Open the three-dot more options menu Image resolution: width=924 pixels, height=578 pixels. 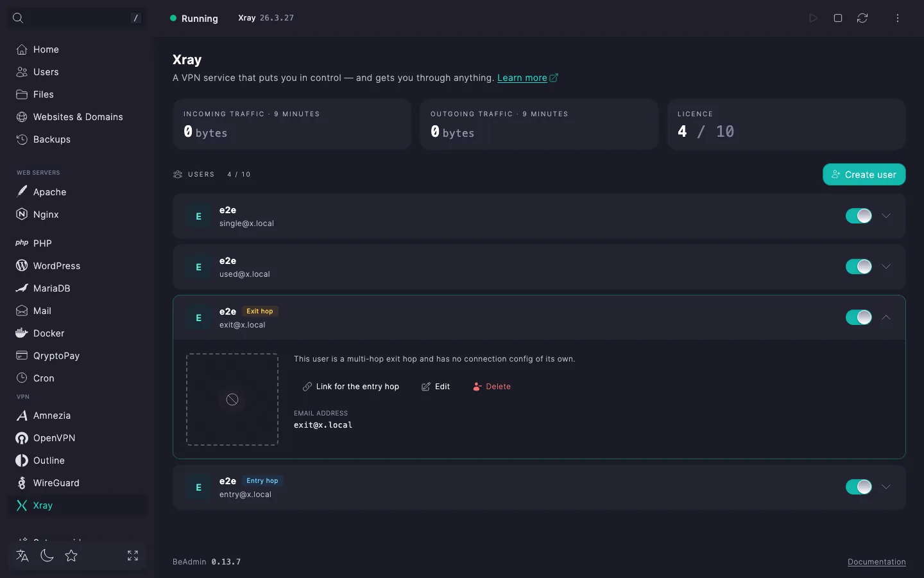pos(898,18)
